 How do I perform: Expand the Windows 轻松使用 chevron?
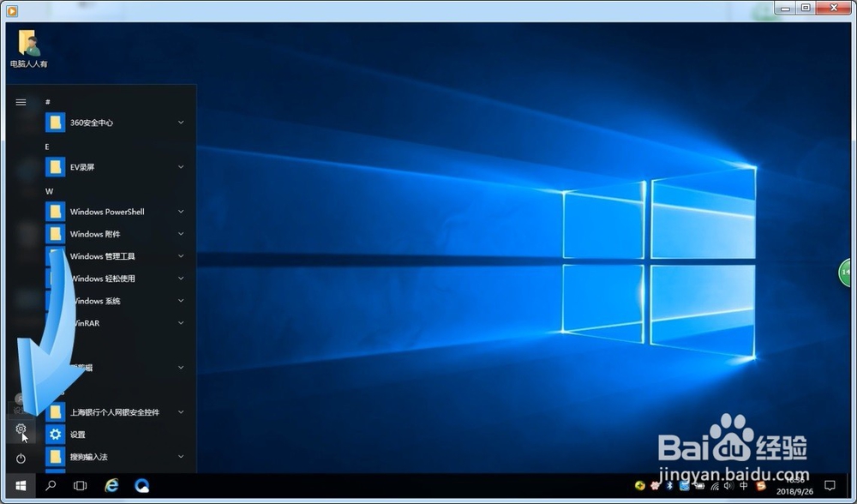[181, 279]
